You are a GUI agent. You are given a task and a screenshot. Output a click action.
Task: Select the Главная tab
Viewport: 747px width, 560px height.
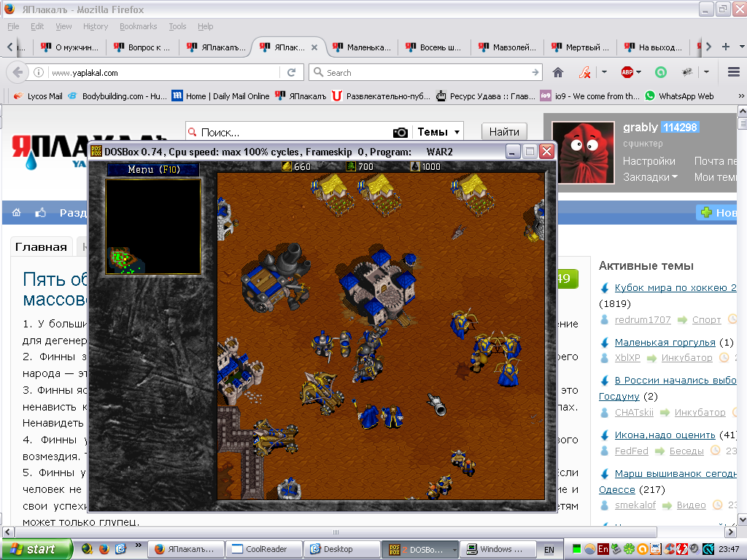click(x=41, y=246)
